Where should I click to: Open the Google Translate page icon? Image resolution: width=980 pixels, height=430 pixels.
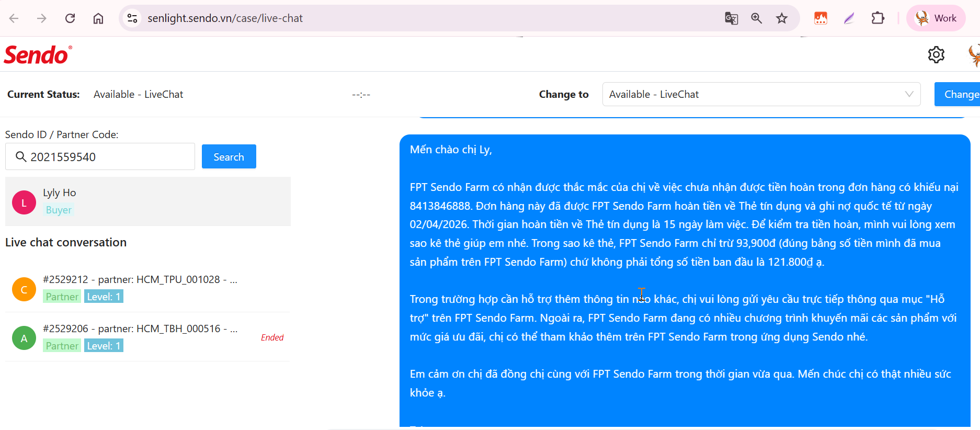point(731,18)
